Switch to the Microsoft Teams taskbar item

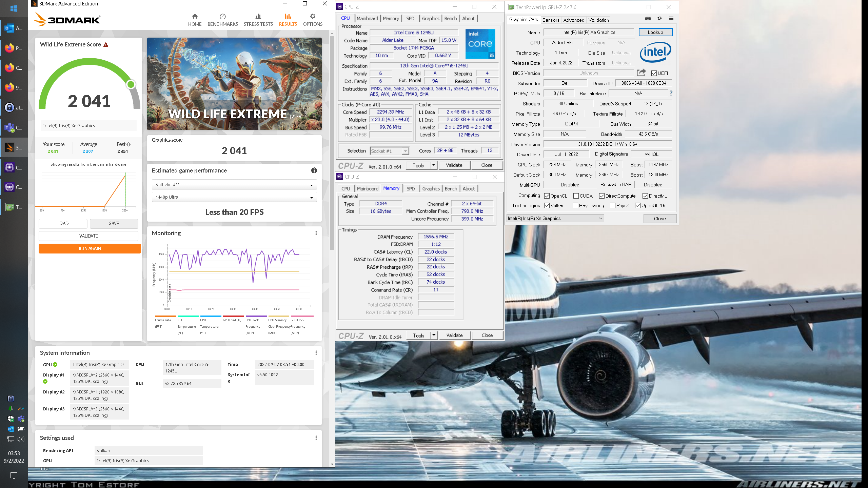(14, 128)
